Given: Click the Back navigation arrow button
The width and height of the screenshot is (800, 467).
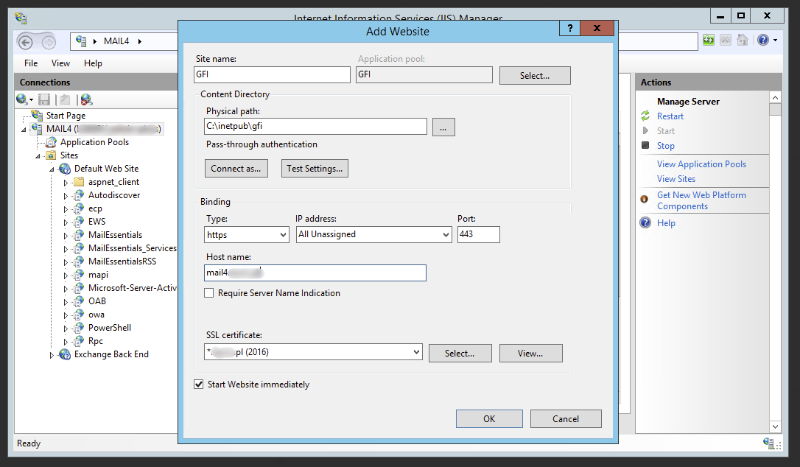Looking at the screenshot, I should click(x=27, y=41).
